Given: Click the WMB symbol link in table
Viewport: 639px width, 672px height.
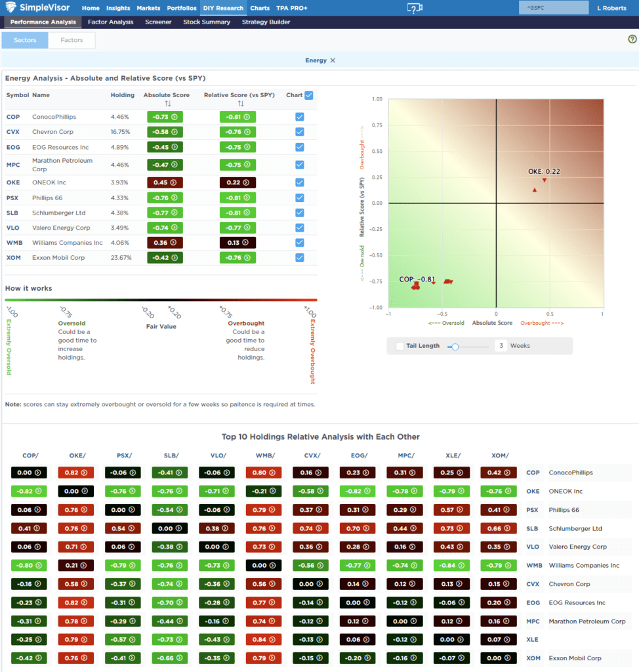Looking at the screenshot, I should pyautogui.click(x=14, y=243).
